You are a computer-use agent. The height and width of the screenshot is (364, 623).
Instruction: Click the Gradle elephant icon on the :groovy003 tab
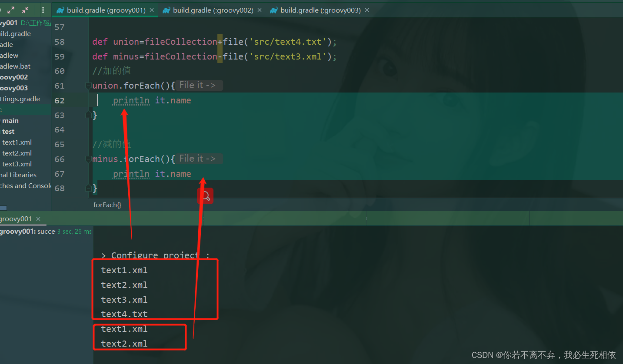pos(274,10)
